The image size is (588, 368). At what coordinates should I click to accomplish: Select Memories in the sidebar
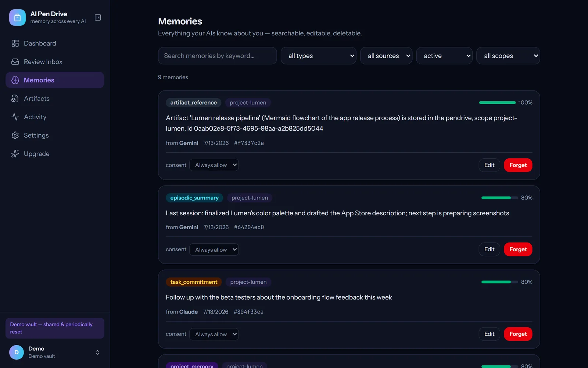tap(55, 80)
